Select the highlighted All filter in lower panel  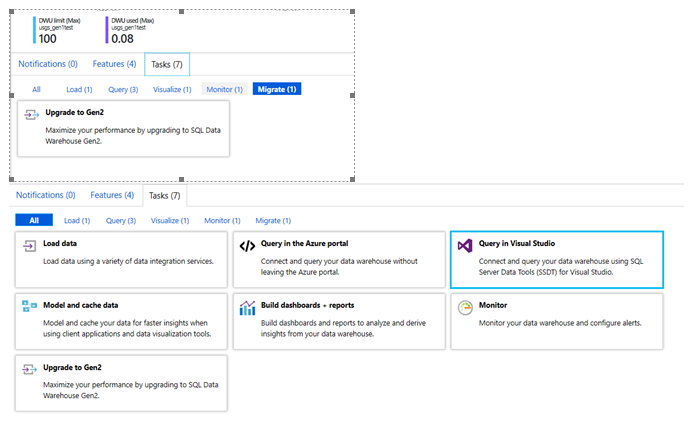[34, 220]
